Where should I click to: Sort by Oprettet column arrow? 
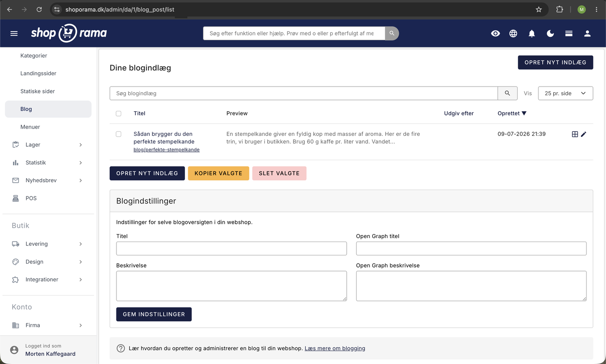(x=524, y=113)
